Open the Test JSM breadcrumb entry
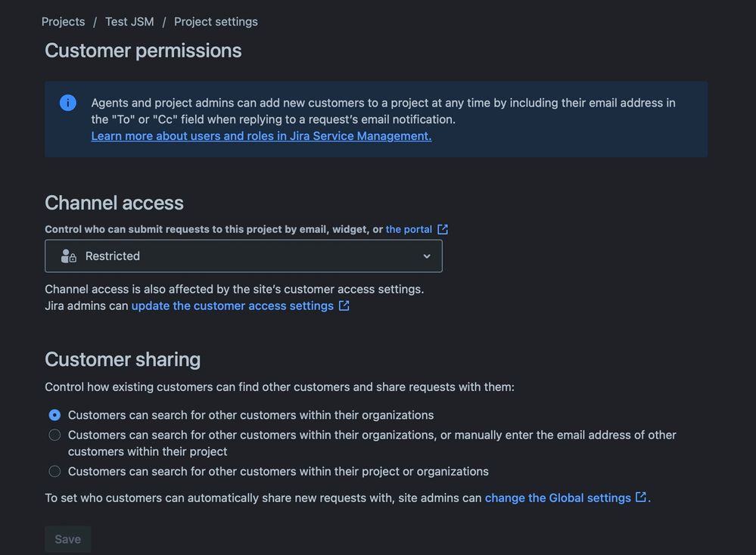 tap(129, 21)
